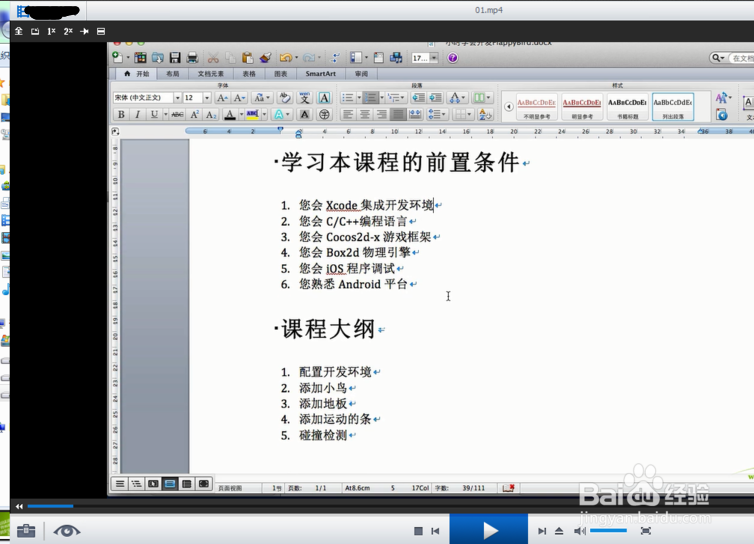Click the decrease indent icon
Screen dimensions: 754x544
[418, 98]
